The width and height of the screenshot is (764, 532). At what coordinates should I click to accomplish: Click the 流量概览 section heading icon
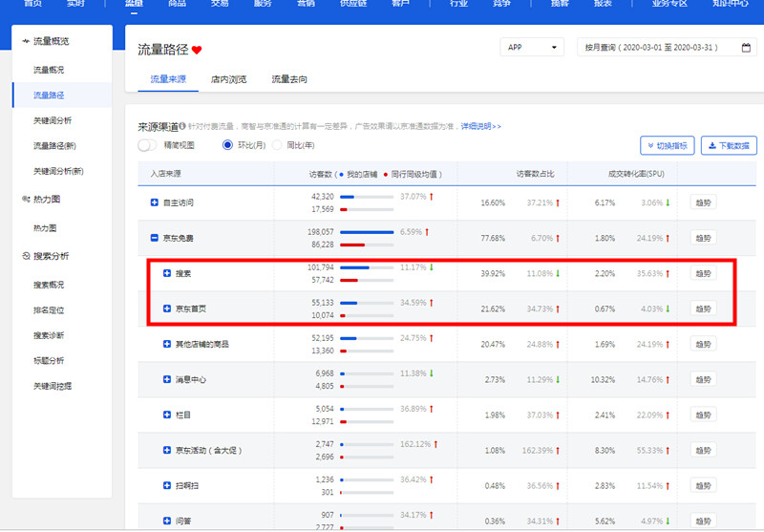tap(25, 41)
